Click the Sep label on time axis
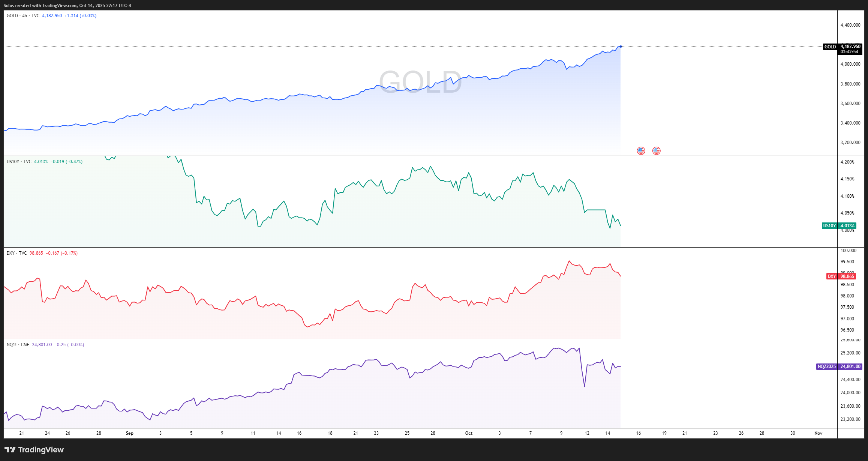 (x=129, y=433)
